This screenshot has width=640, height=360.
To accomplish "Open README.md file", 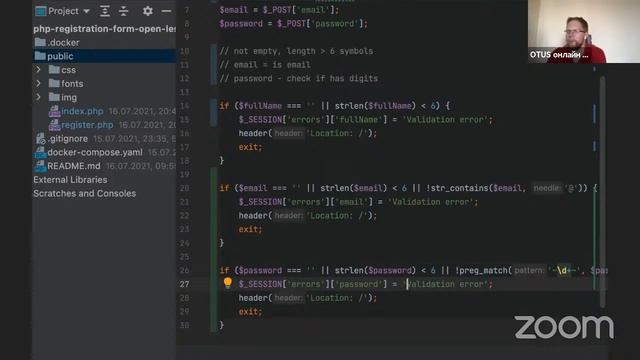I will click(74, 166).
